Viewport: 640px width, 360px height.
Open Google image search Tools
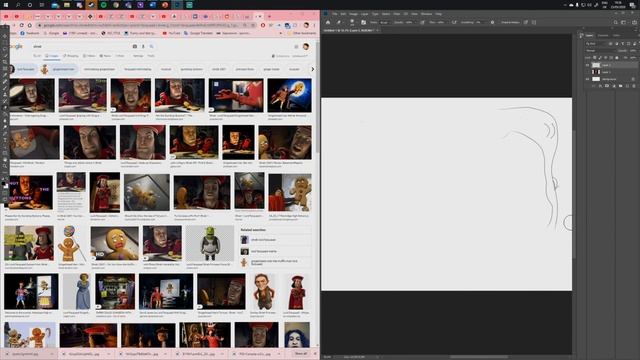click(151, 56)
